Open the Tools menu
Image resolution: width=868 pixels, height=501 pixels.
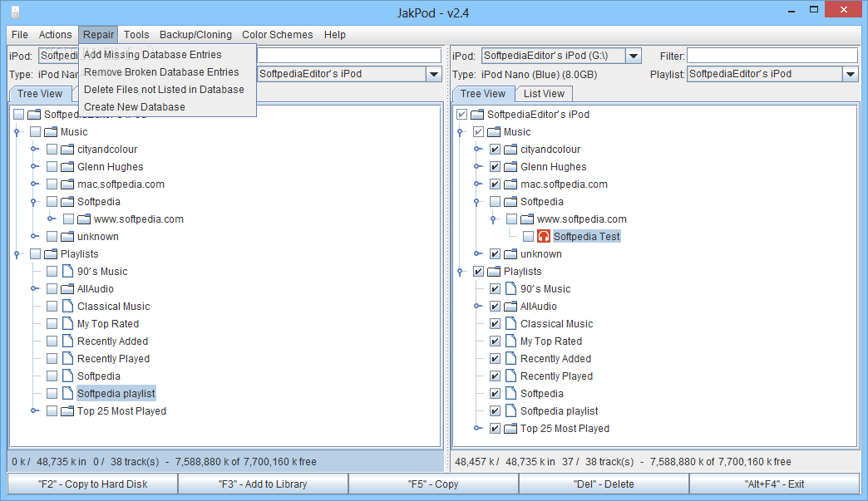pos(136,34)
